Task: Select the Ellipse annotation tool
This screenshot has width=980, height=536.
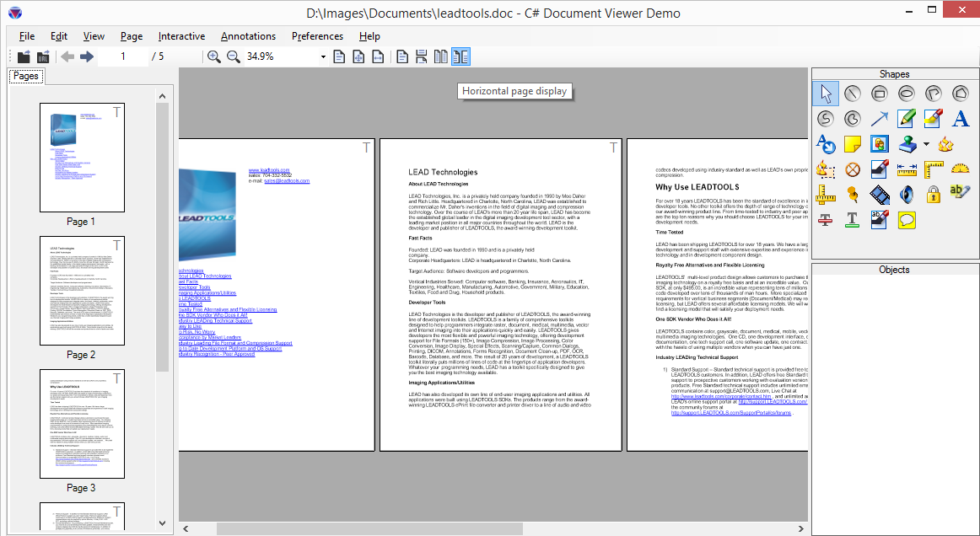Action: coord(907,94)
